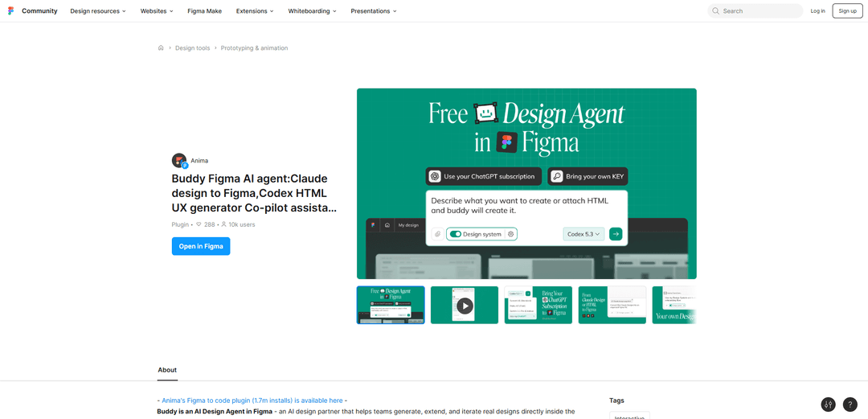Open the Figma Make menu item
The image size is (868, 419).
[x=206, y=11]
